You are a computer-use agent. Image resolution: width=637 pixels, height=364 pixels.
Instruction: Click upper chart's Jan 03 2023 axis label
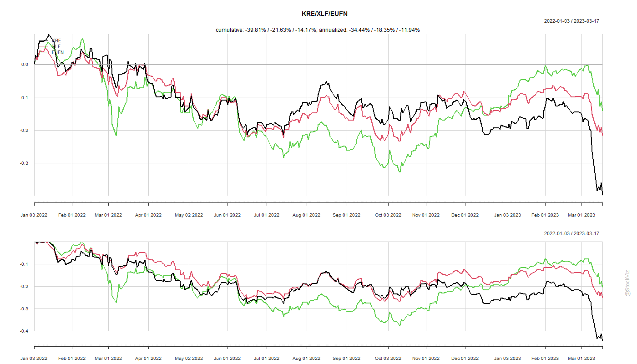tap(507, 215)
